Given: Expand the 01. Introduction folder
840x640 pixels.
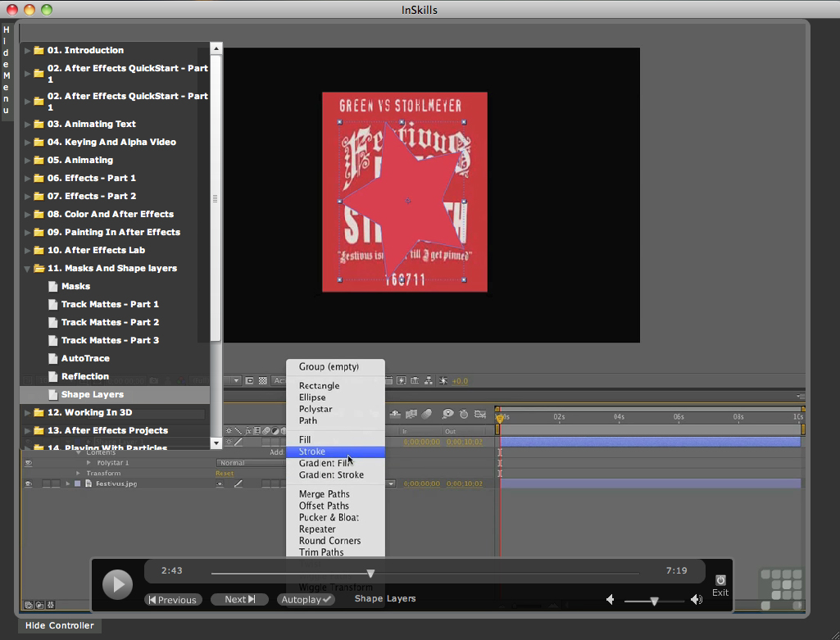Looking at the screenshot, I should pyautogui.click(x=27, y=50).
